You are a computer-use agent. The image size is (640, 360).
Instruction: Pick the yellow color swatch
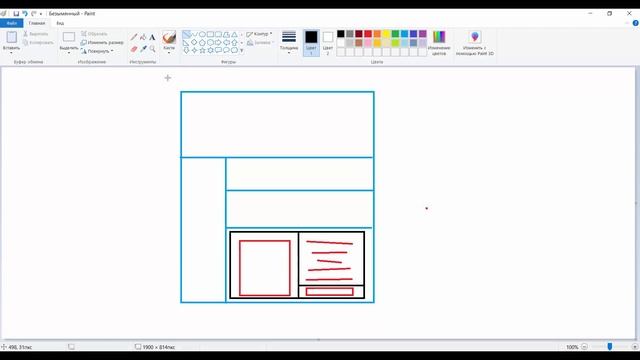point(386,34)
